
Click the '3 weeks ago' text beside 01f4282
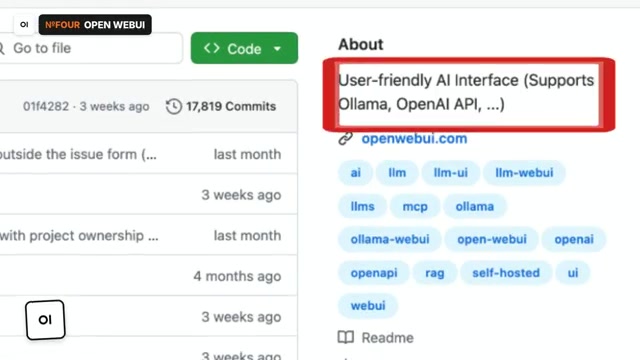pos(114,107)
